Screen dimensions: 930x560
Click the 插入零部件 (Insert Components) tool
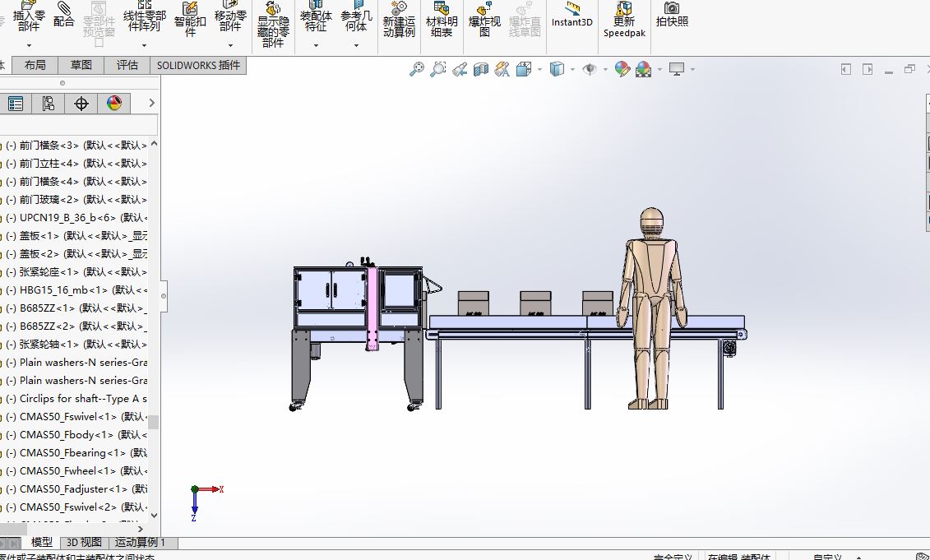click(x=29, y=16)
